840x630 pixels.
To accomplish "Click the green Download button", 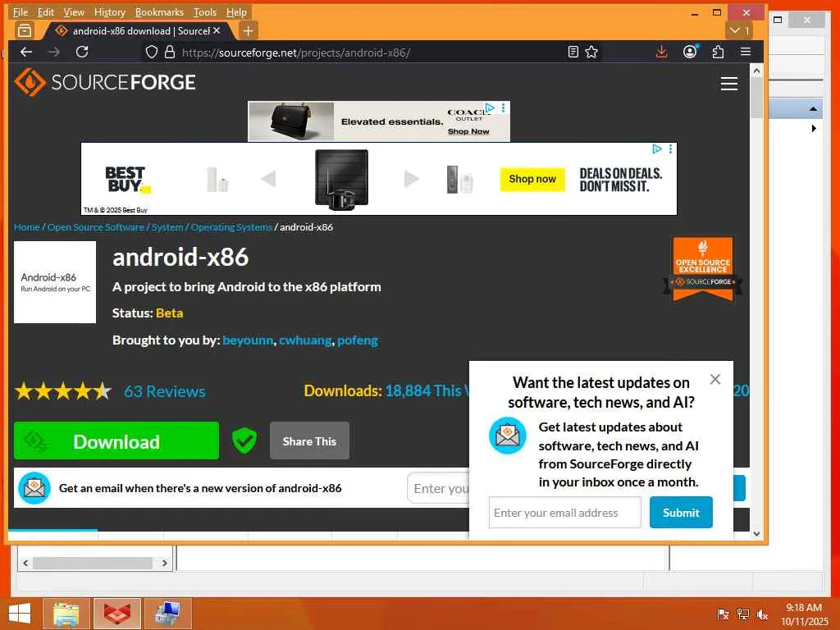I will (x=116, y=441).
